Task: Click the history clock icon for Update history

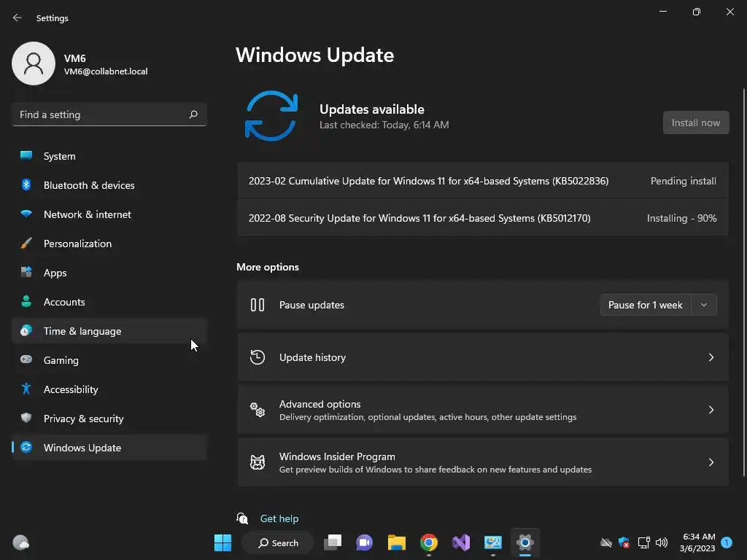Action: (x=258, y=357)
